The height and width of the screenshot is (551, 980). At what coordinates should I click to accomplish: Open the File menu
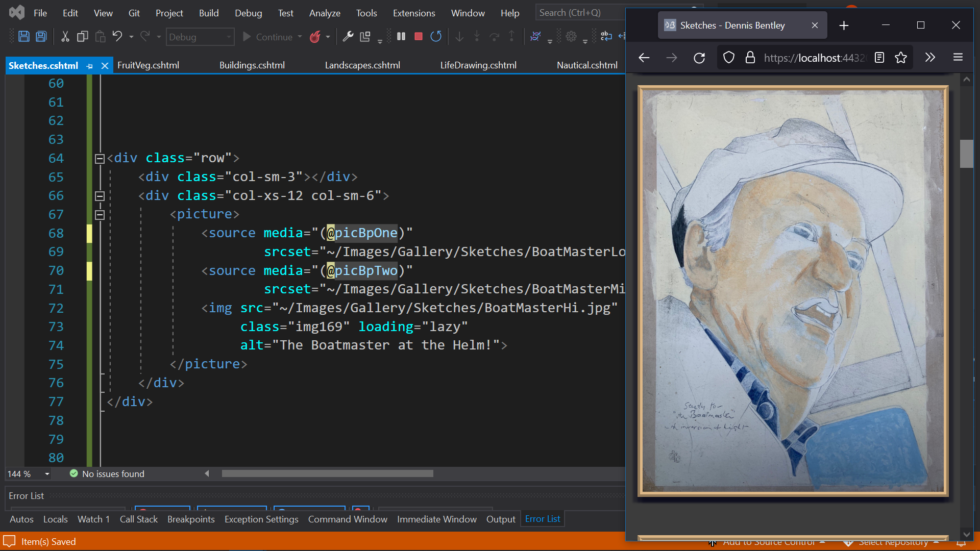coord(40,13)
